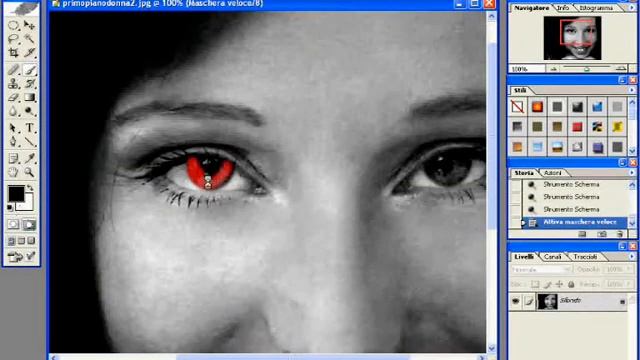Screen dimensions: 640x360
Task: Open Stili panel options menu arrow
Action: [x=632, y=90]
